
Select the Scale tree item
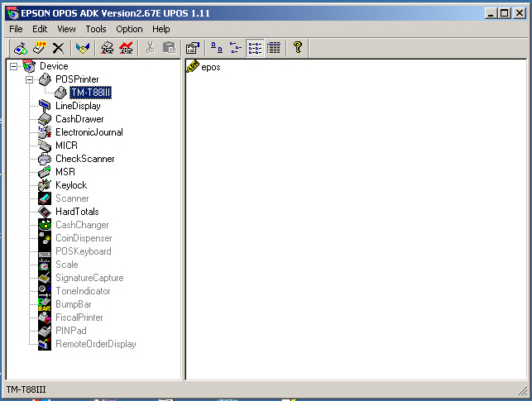(x=67, y=265)
